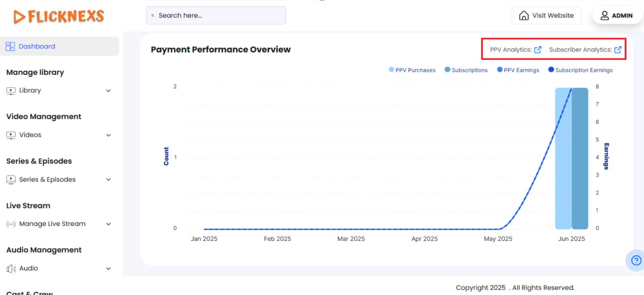
Task: Click the Library video icon in sidebar
Action: pos(11,91)
